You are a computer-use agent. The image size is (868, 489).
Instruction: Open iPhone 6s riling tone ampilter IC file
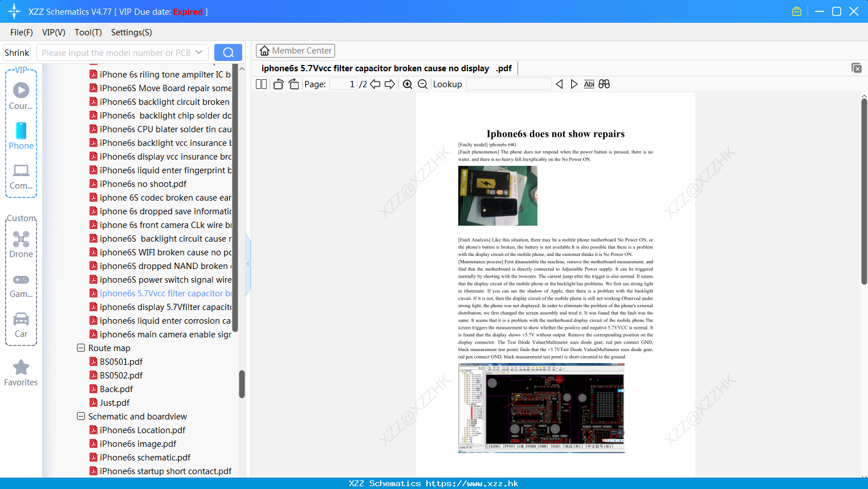click(x=160, y=74)
